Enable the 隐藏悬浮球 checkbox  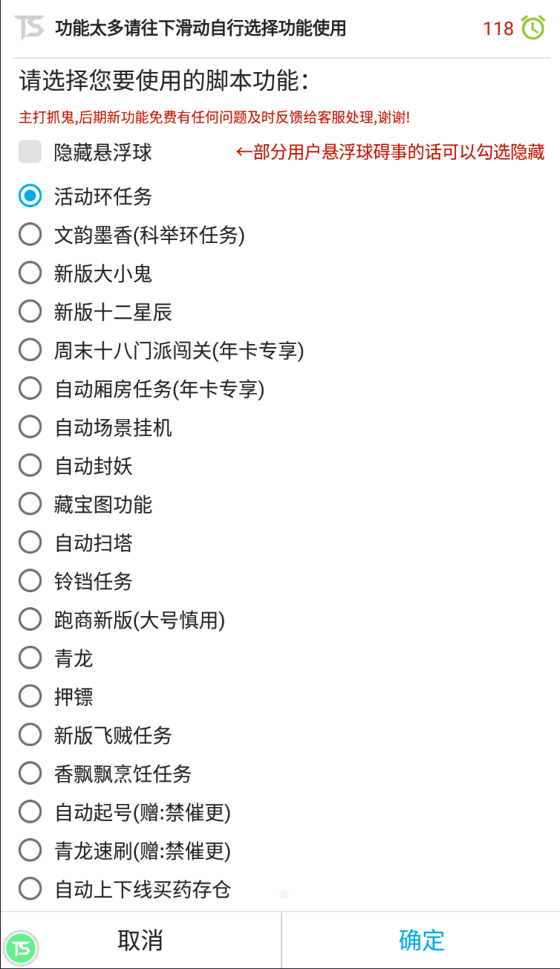tap(30, 152)
